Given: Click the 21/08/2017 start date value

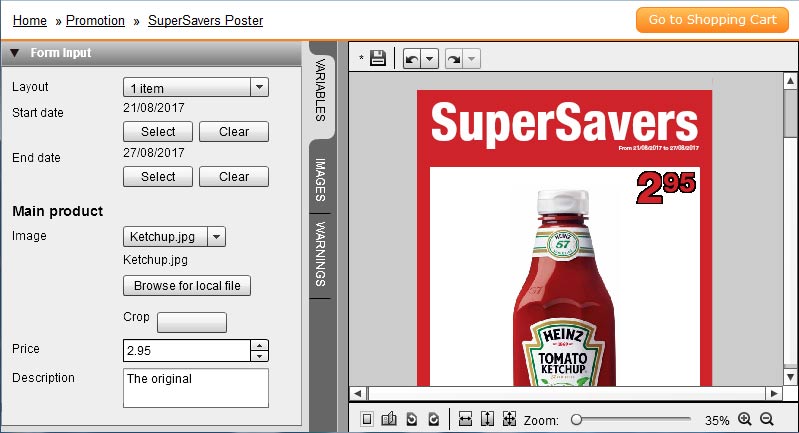Looking at the screenshot, I should pos(153,107).
